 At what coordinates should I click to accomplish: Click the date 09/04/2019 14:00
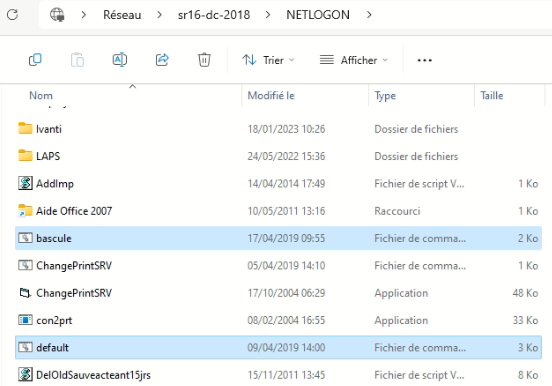pos(286,347)
